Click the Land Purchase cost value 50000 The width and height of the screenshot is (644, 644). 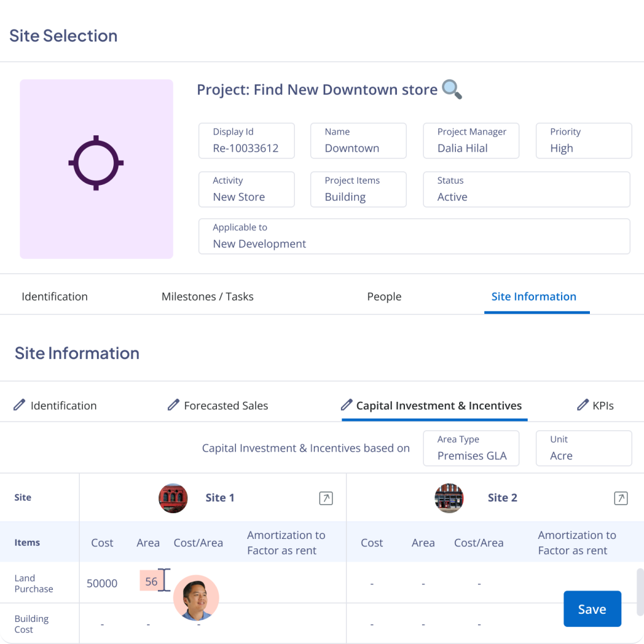coord(102,583)
